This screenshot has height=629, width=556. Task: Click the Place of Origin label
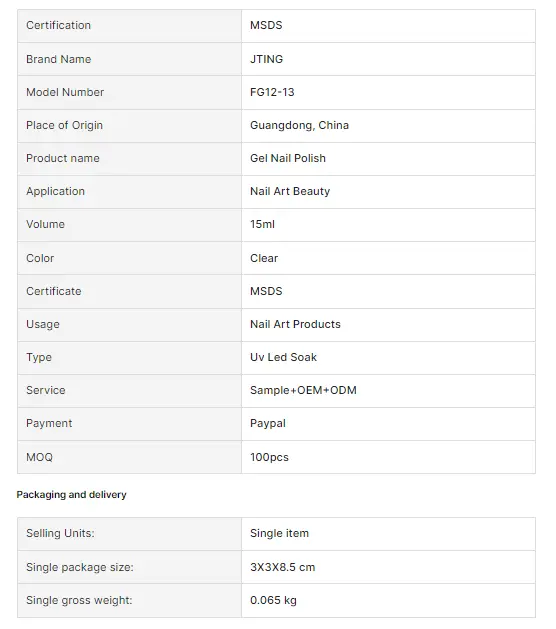[65, 126]
